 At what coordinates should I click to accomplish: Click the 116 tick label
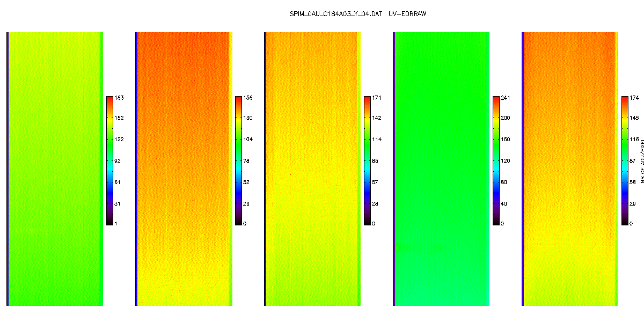coord(635,140)
